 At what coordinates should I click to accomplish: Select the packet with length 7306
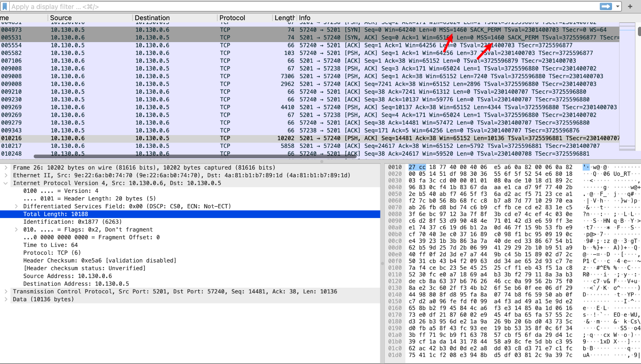tap(310, 76)
